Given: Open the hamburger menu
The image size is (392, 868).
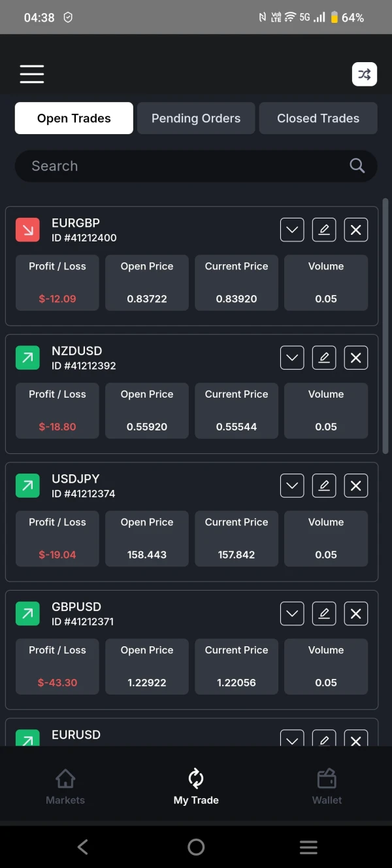Looking at the screenshot, I should [x=31, y=74].
